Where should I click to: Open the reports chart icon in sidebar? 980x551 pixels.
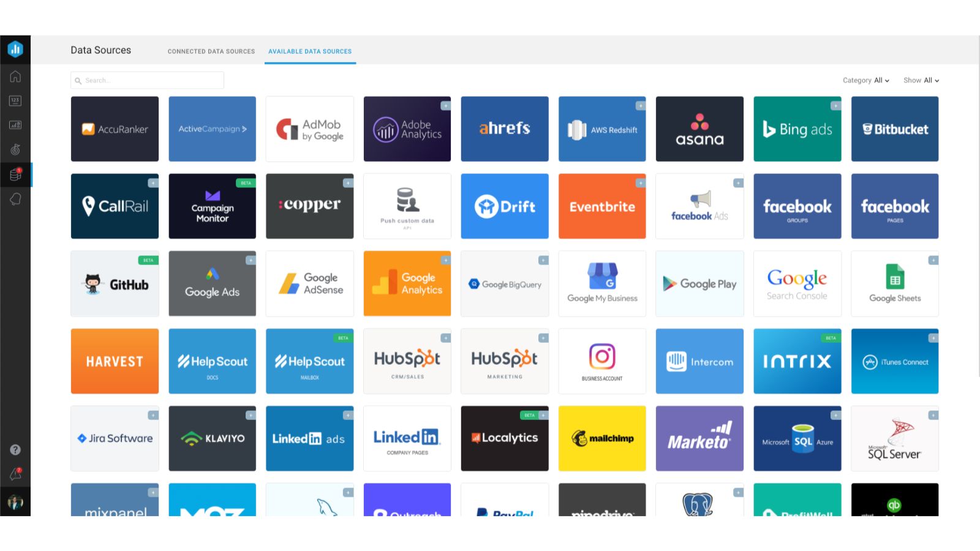[15, 125]
